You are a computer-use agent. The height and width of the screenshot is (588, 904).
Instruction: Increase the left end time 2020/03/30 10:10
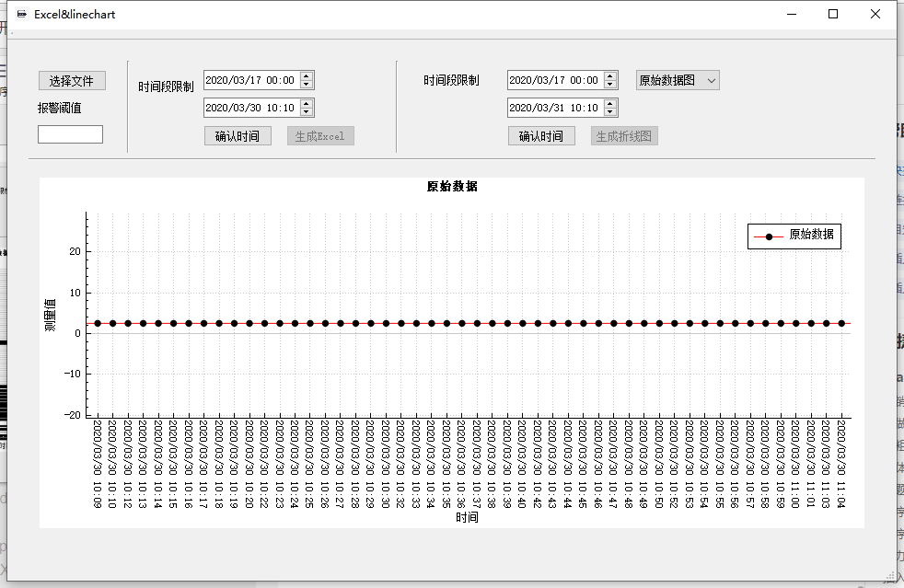click(x=307, y=104)
